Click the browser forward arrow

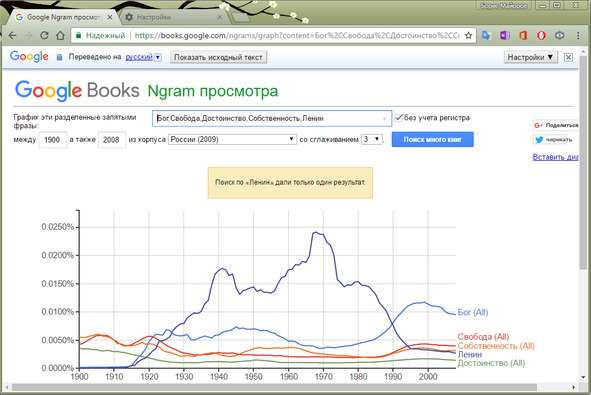coord(29,35)
